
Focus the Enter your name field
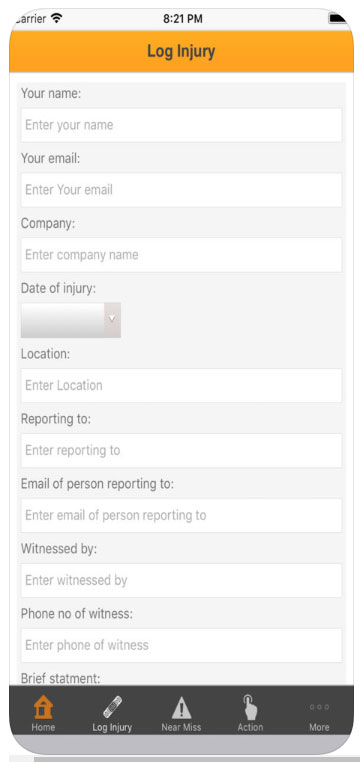coord(181,125)
